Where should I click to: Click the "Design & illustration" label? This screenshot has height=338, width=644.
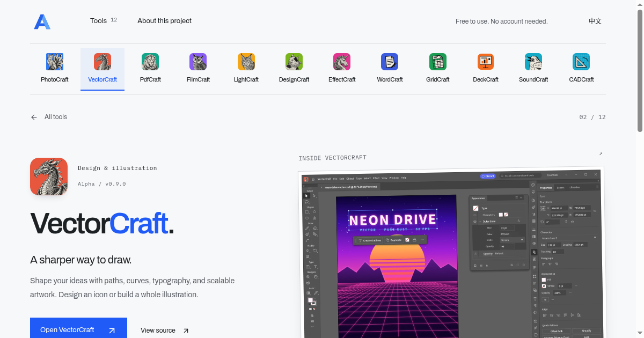[x=118, y=168]
